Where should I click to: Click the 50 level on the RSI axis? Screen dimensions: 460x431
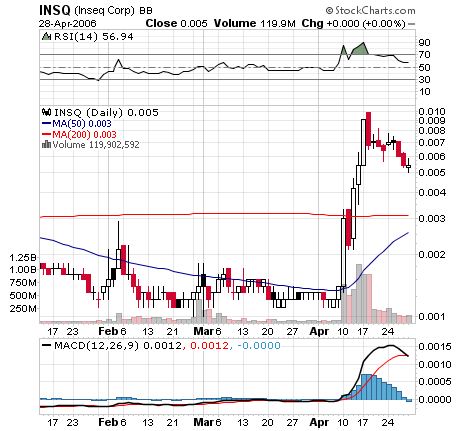(x=424, y=67)
